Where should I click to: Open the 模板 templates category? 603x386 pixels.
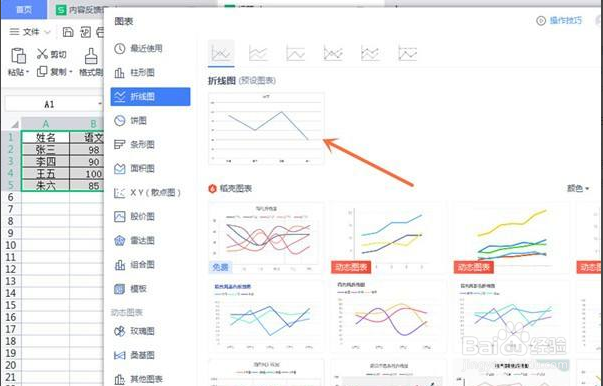point(131,289)
